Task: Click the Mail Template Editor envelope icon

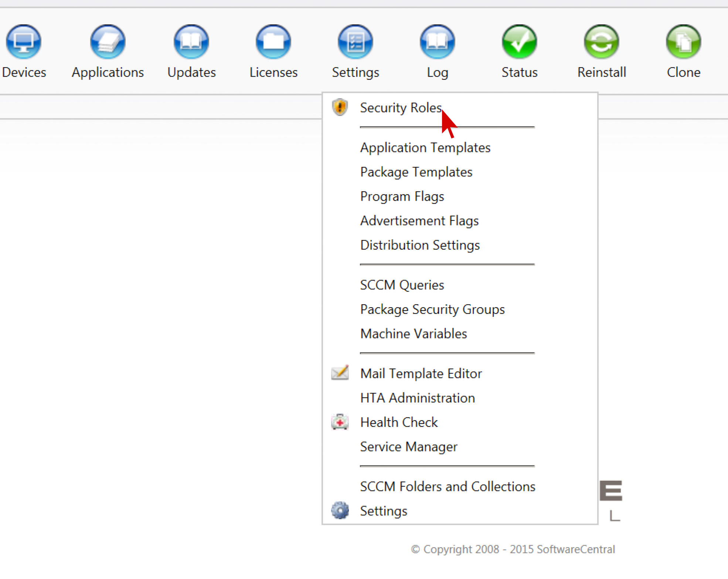Action: (x=340, y=373)
